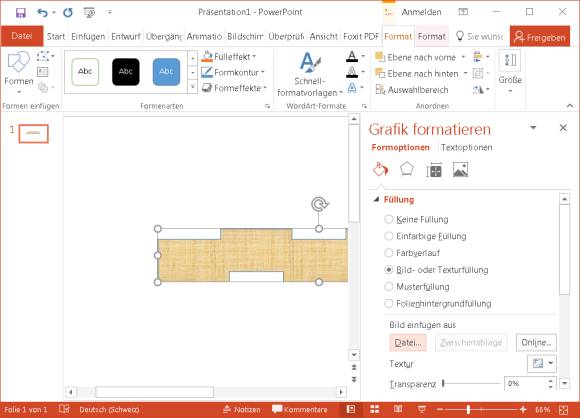
Task: Open the Effects pentagon icon tab
Action: click(x=407, y=170)
